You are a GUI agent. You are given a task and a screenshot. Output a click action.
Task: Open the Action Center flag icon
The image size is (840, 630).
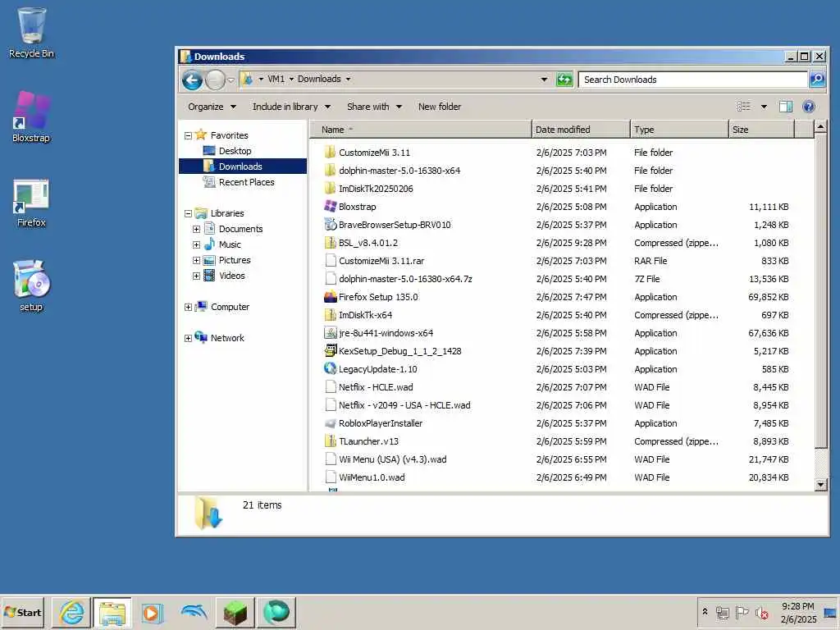pyautogui.click(x=742, y=612)
